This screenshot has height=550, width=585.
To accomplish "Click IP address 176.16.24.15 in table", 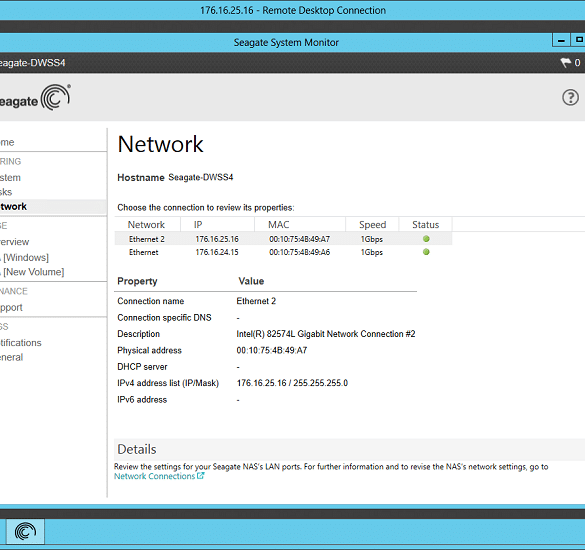I will point(217,252).
